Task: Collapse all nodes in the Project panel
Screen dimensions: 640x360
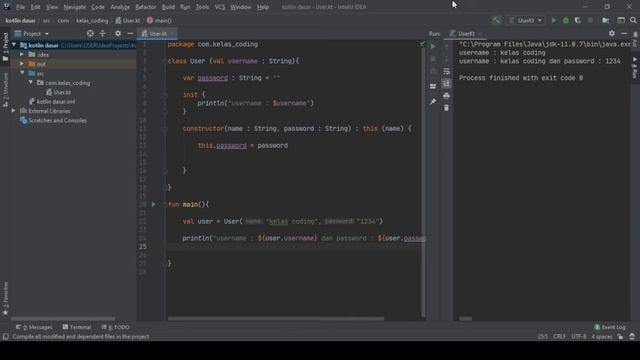Action: point(103,33)
